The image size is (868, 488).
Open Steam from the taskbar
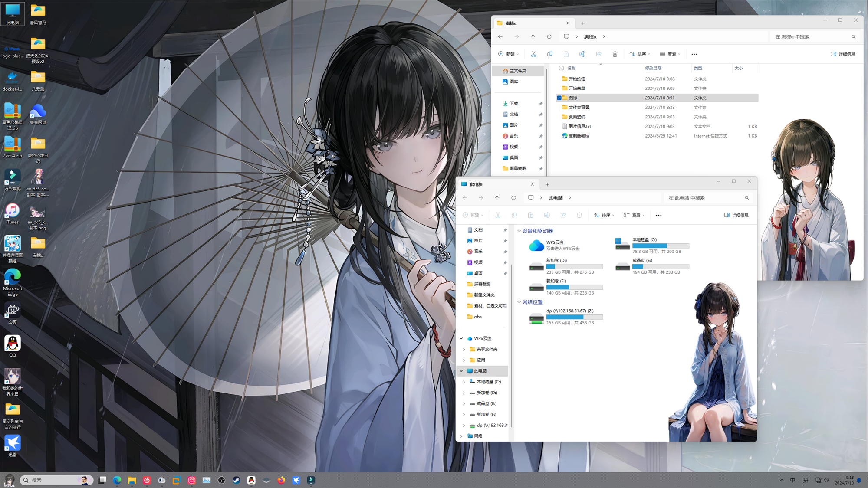click(x=237, y=480)
